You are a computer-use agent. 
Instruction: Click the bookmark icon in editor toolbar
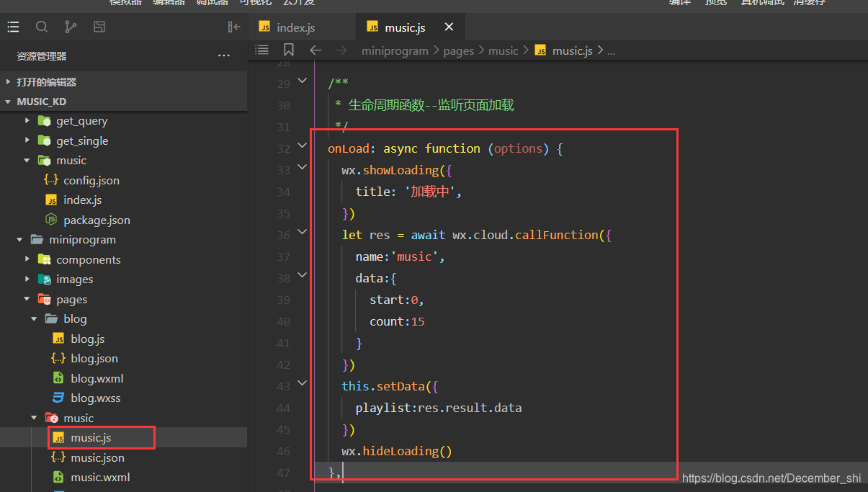[289, 50]
